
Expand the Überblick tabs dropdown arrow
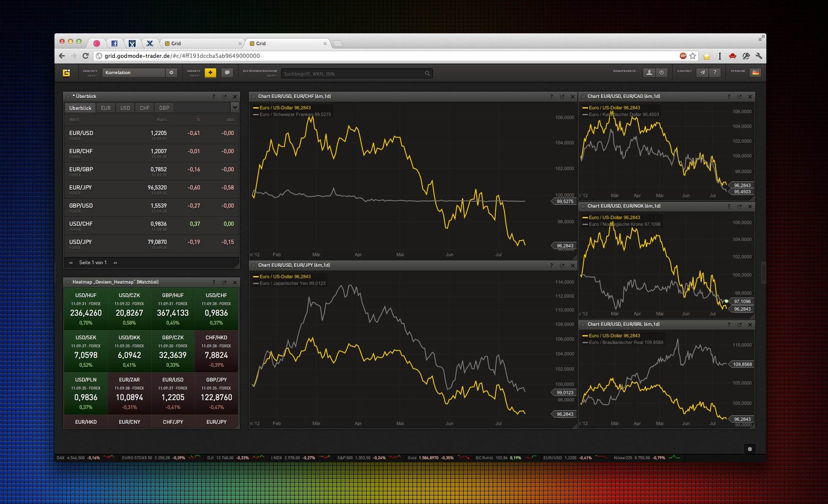tap(235, 108)
